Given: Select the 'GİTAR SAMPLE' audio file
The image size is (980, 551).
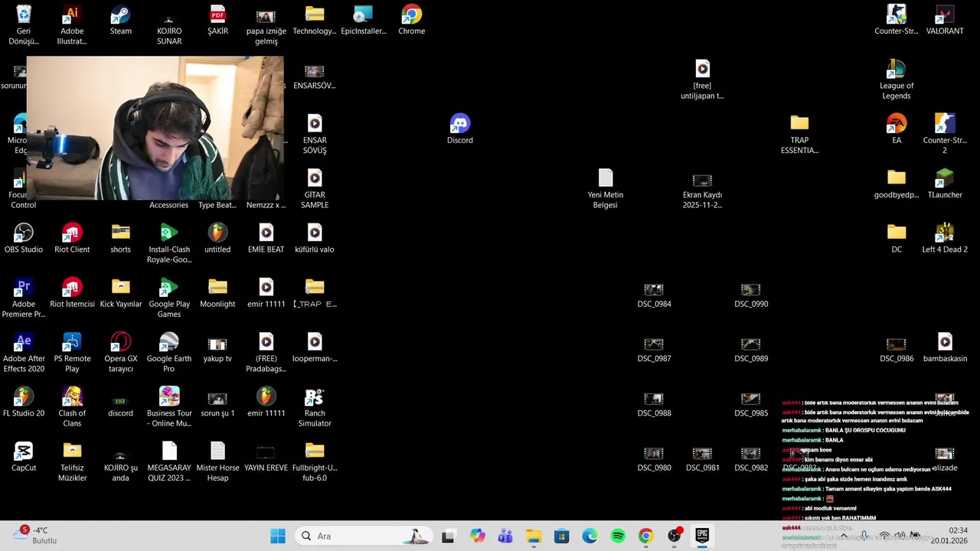Looking at the screenshot, I should click(315, 189).
